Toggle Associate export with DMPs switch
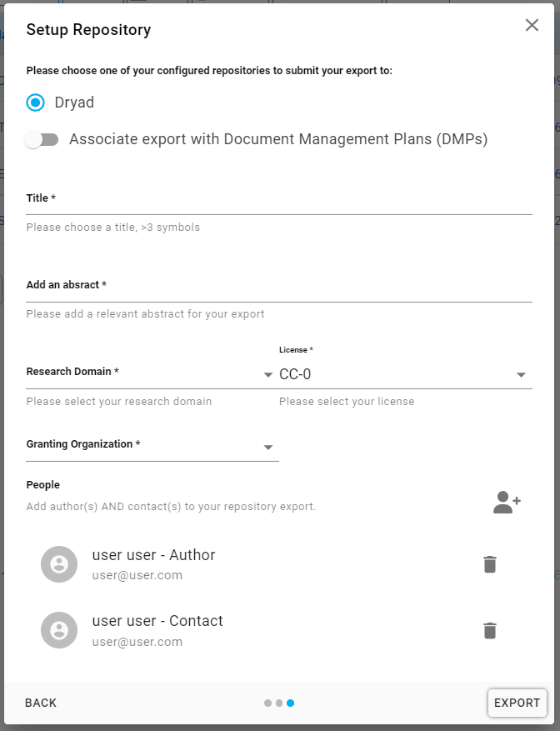560x731 pixels. [x=42, y=139]
